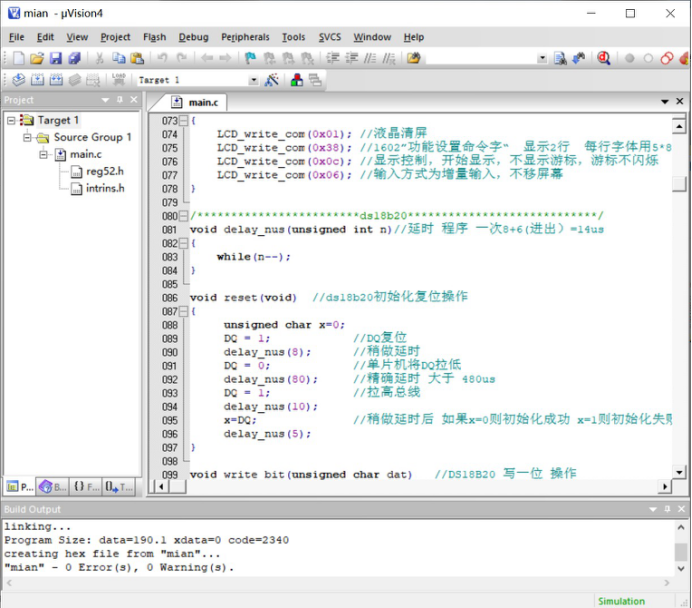
Task: Download to flash with the LOAD icon
Action: click(x=118, y=79)
